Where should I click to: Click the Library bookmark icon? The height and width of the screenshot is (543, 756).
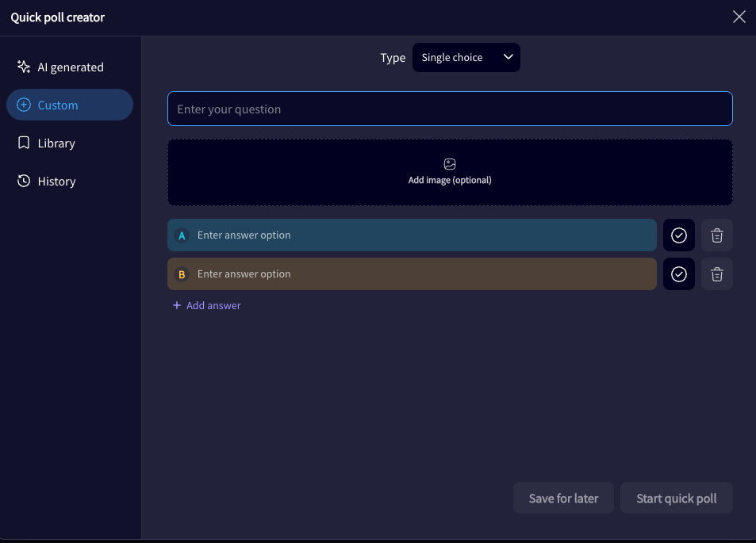pos(24,143)
